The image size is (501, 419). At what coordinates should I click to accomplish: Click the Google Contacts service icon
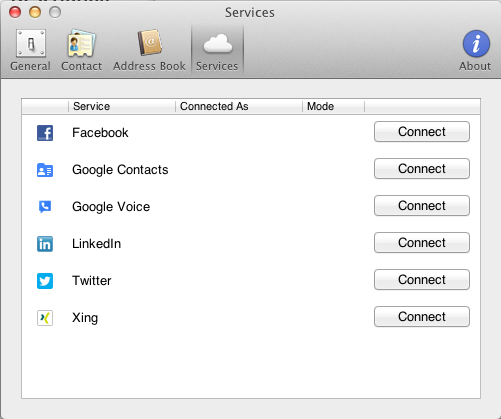coord(45,170)
